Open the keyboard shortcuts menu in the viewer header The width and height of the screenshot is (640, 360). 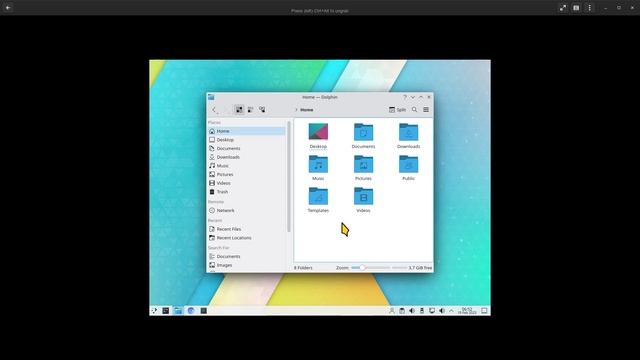576,7
